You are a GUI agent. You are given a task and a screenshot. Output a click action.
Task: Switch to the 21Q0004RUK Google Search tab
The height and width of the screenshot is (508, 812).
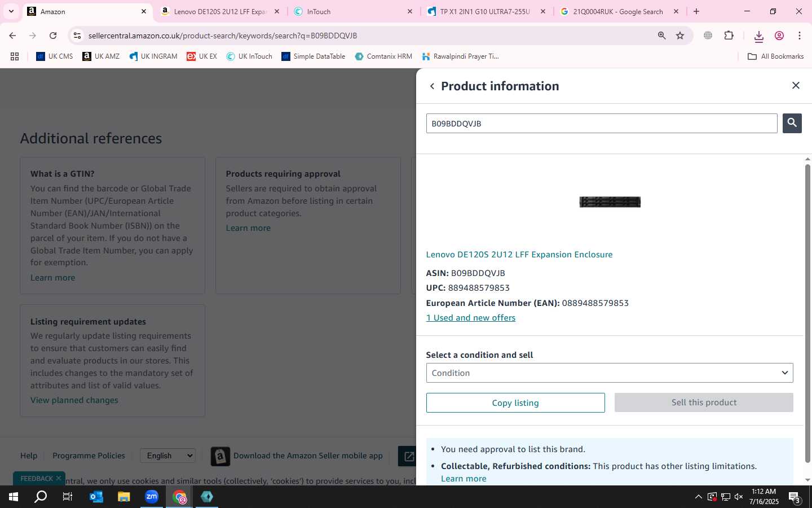619,11
